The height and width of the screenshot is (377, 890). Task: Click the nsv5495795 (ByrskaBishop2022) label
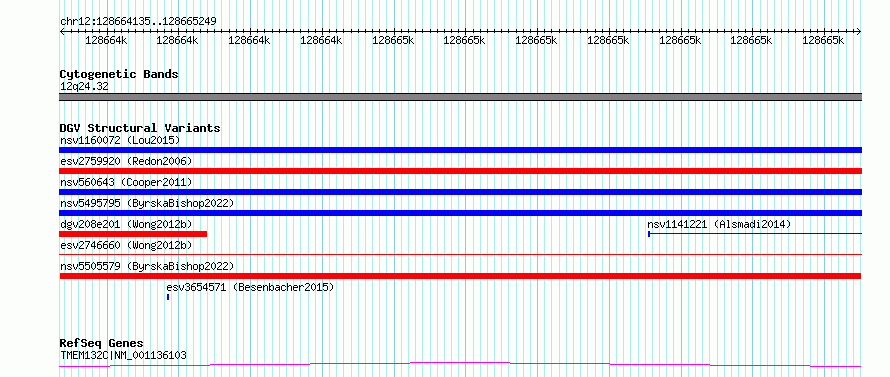(x=147, y=203)
